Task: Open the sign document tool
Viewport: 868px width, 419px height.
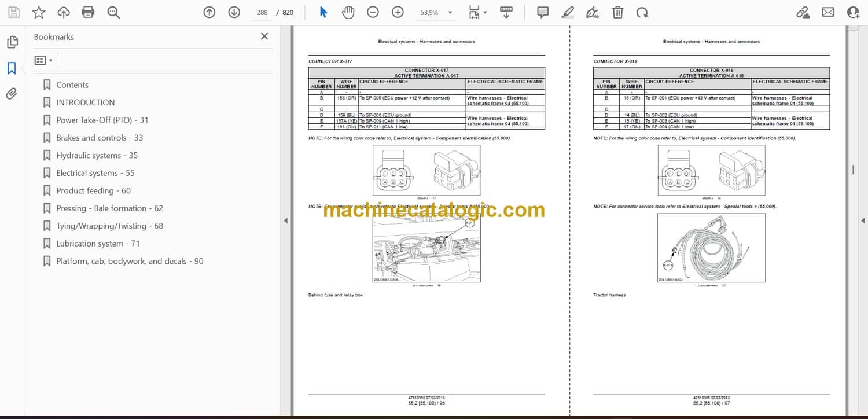Action: pyautogui.click(x=593, y=12)
